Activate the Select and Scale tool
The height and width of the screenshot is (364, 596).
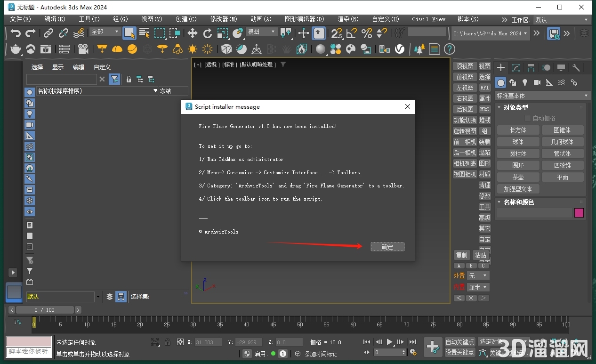(x=223, y=33)
